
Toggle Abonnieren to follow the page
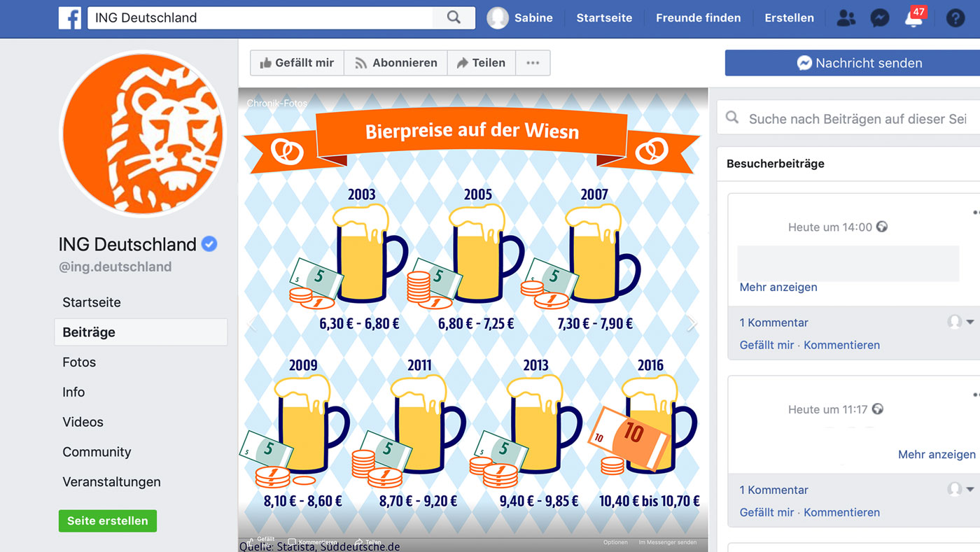click(x=395, y=63)
